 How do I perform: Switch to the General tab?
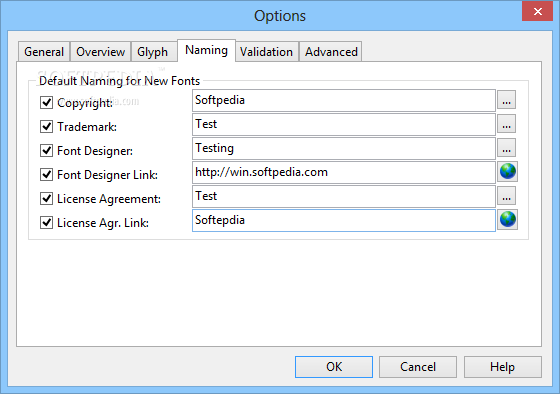(44, 52)
